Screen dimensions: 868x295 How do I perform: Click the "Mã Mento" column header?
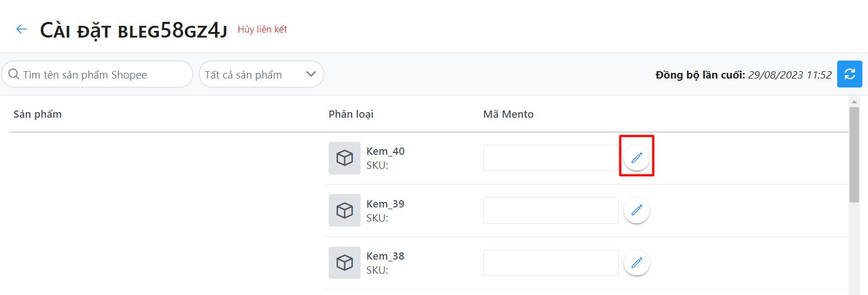[x=508, y=114]
